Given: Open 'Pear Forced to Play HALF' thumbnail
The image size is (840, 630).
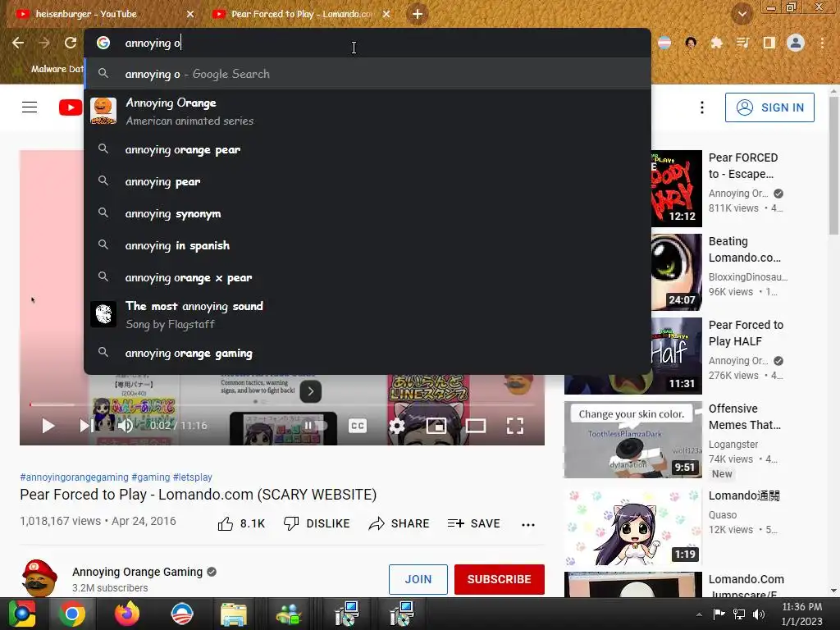Looking at the screenshot, I should point(677,356).
